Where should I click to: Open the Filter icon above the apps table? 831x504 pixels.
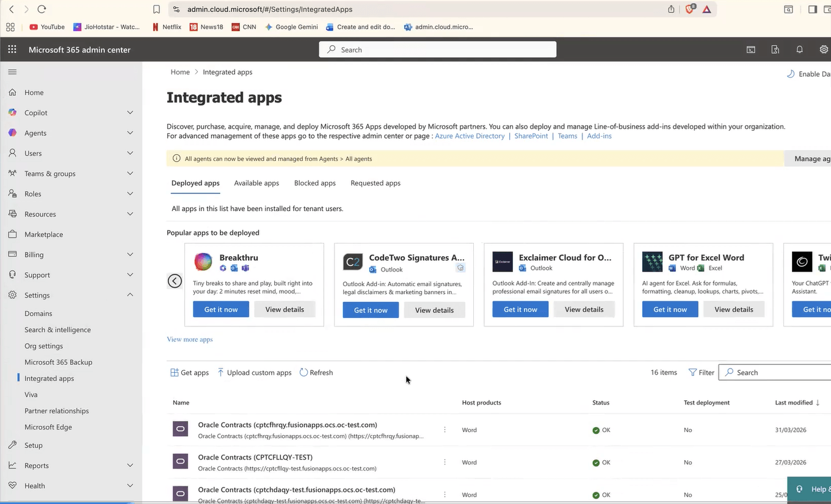693,372
